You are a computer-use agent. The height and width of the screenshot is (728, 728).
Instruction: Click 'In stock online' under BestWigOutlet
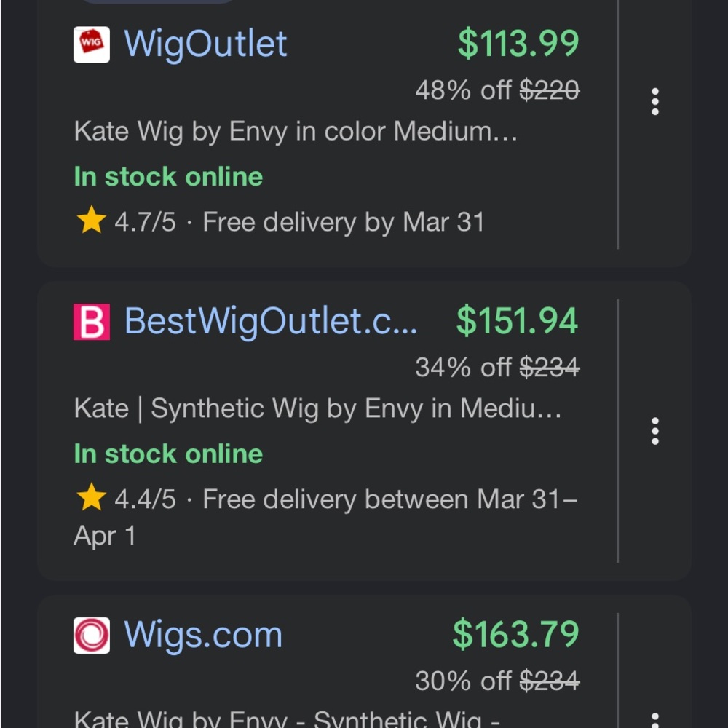169,454
